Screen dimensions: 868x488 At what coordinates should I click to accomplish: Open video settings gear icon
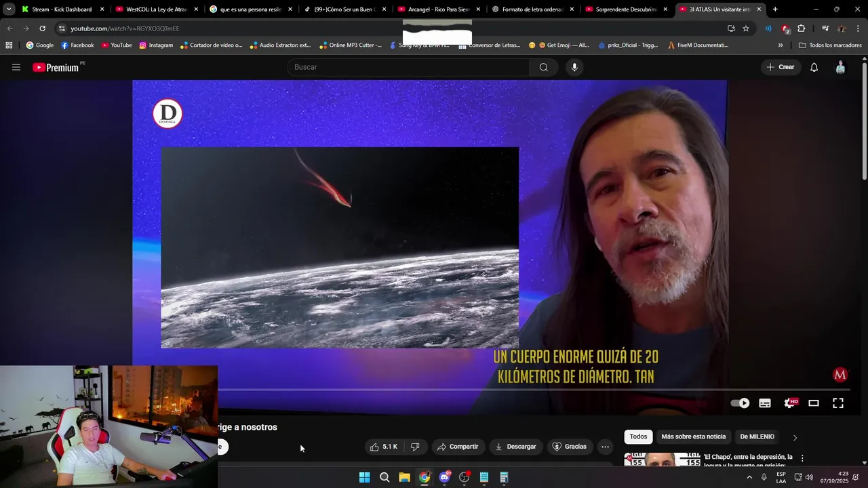point(790,403)
